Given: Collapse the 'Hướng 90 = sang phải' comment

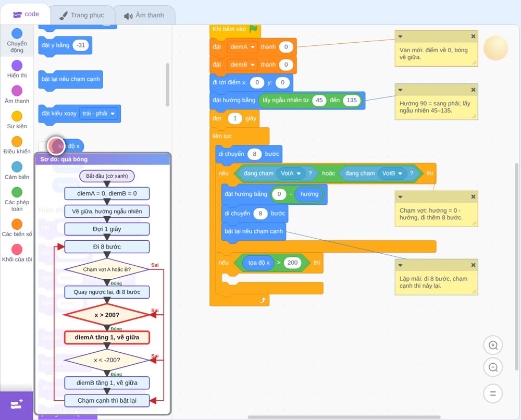Looking at the screenshot, I should pyautogui.click(x=400, y=90).
